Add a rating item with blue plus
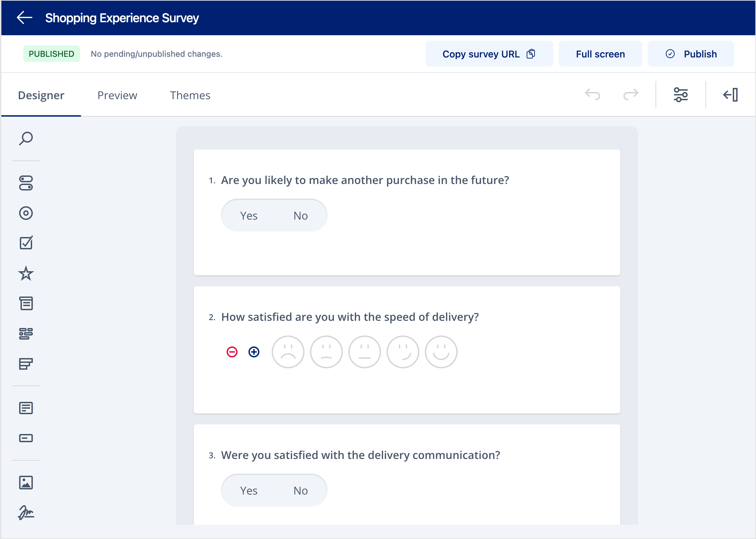The height and width of the screenshot is (539, 756). point(254,352)
